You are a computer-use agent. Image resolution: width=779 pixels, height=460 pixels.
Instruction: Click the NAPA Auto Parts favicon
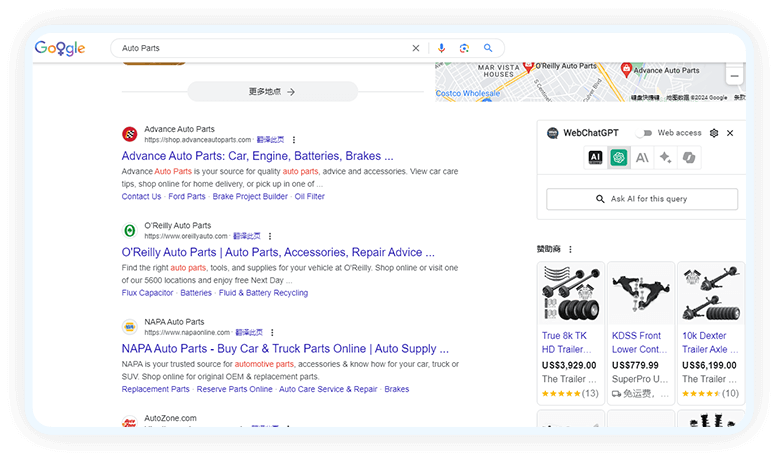click(x=130, y=327)
